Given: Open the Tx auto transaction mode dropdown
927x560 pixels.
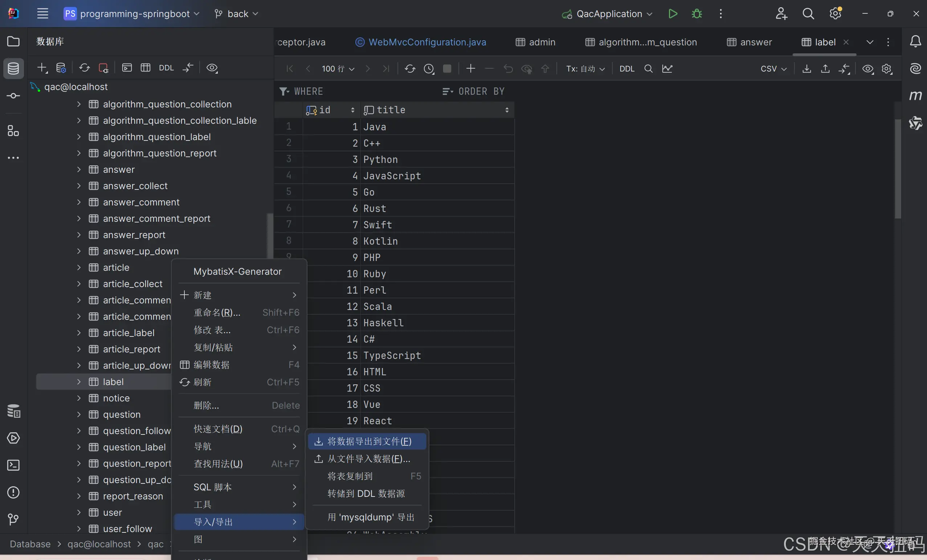Looking at the screenshot, I should [x=585, y=69].
